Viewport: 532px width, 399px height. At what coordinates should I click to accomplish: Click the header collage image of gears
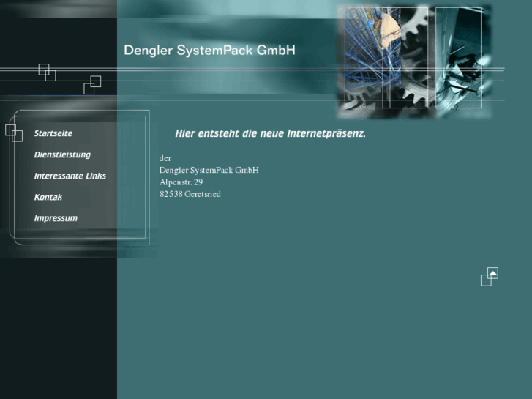click(x=415, y=61)
